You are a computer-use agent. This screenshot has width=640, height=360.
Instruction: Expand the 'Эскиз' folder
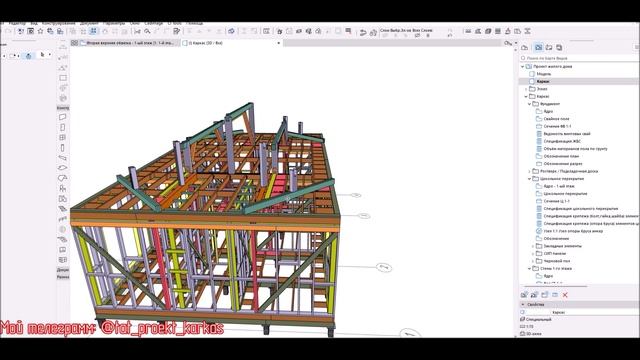click(x=527, y=89)
